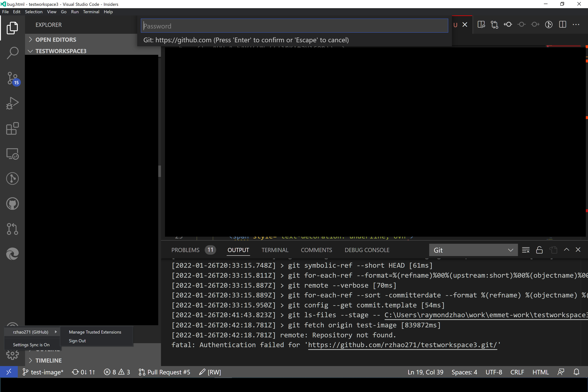
Task: Click Pull Request #5 in status bar
Action: [164, 372]
